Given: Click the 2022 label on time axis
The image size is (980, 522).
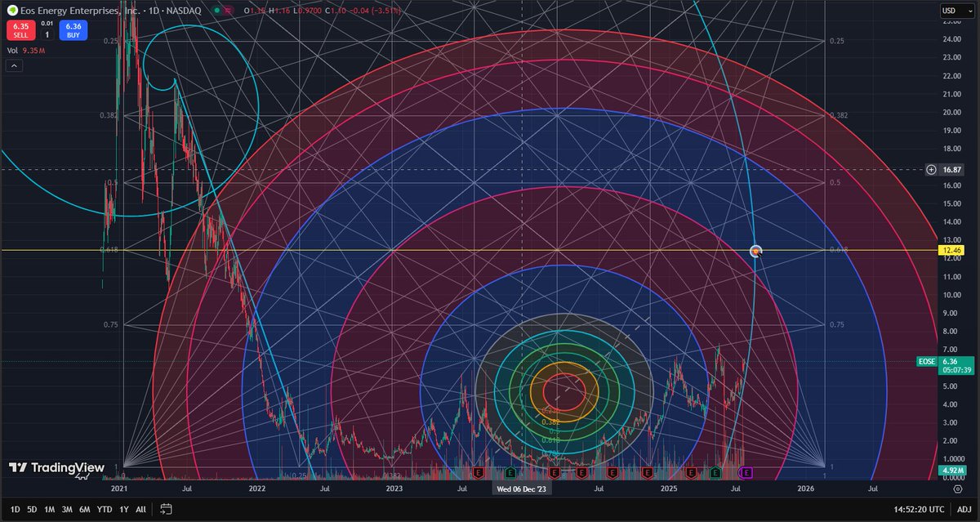Looking at the screenshot, I should click(x=257, y=489).
